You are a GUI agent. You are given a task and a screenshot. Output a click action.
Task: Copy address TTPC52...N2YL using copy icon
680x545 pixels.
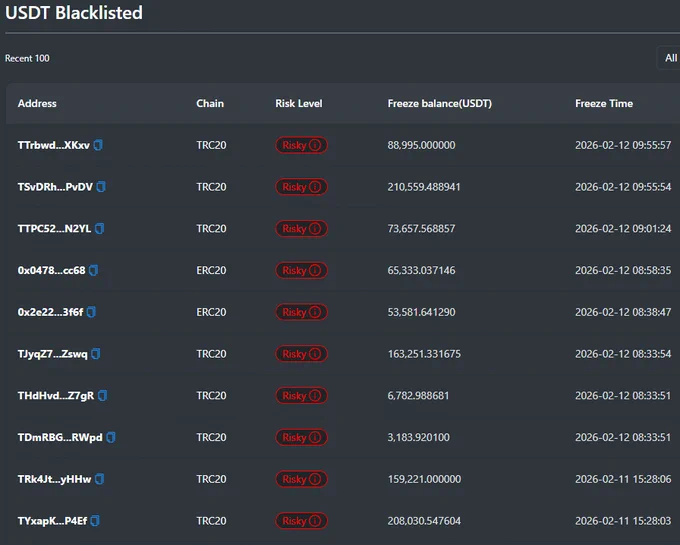click(99, 228)
